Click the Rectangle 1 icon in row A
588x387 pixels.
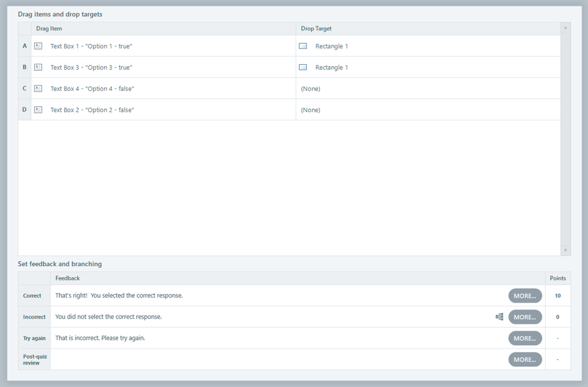(x=303, y=46)
